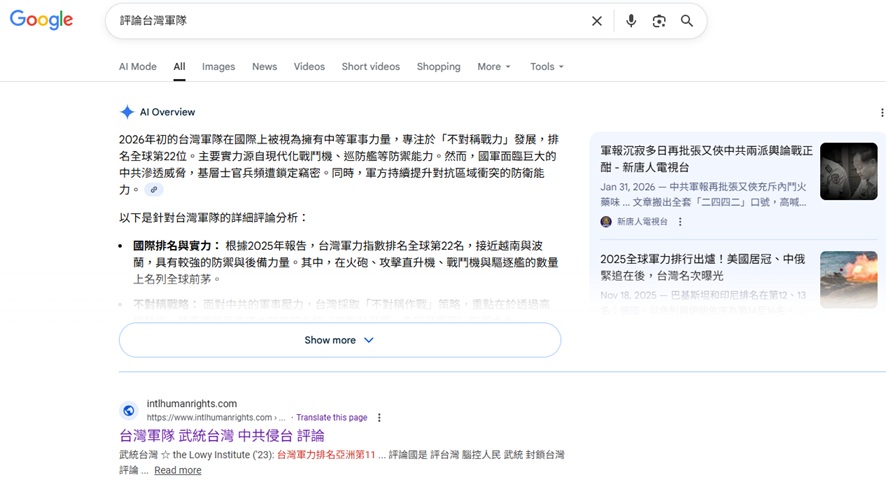Image resolution: width=886 pixels, height=482 pixels.
Task: Clear the search box with X icon
Action: 597,21
